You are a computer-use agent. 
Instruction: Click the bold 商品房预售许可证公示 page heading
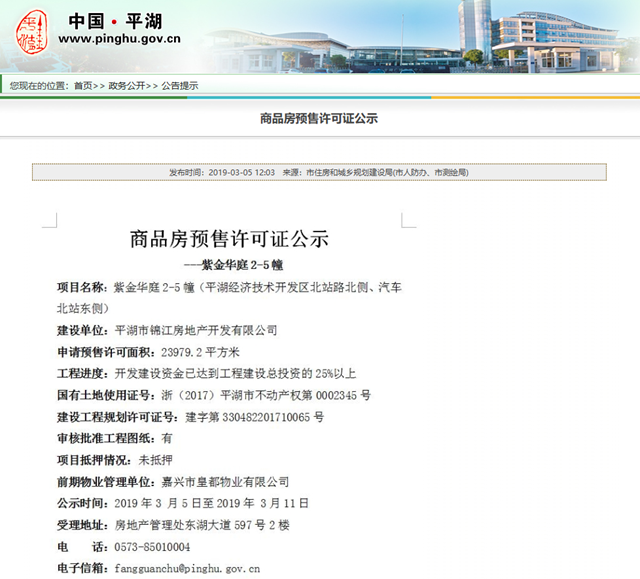(319, 118)
